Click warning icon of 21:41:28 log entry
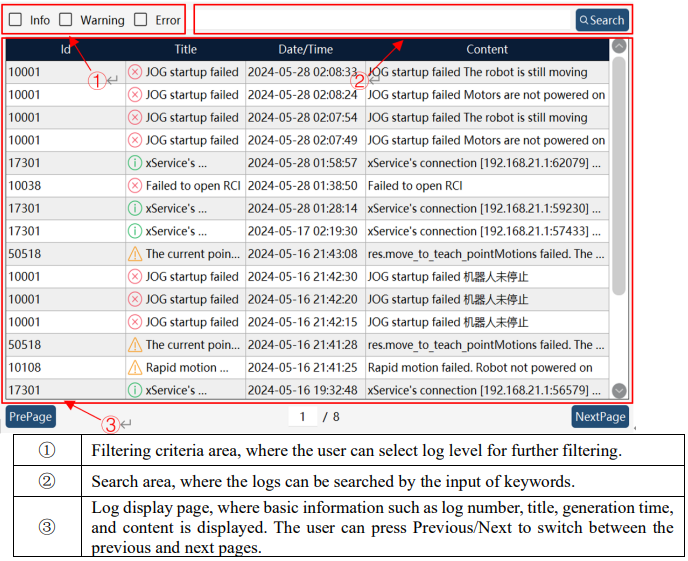 [135, 345]
